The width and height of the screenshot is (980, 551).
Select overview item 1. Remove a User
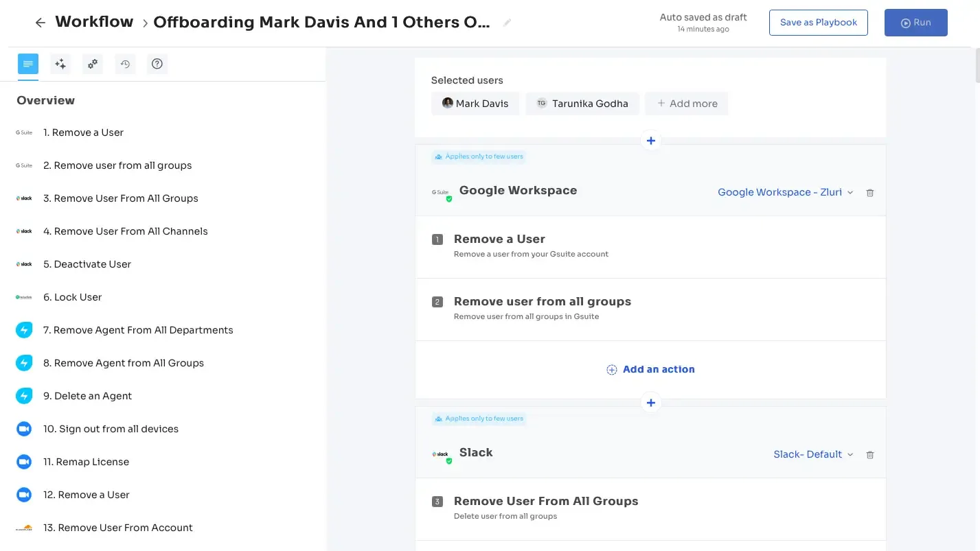pyautogui.click(x=83, y=132)
